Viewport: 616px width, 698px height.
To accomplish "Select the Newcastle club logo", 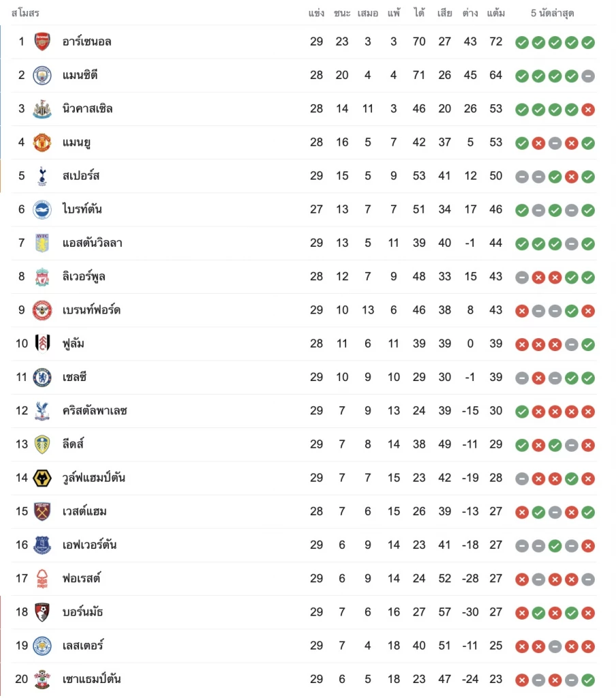I will pos(42,108).
